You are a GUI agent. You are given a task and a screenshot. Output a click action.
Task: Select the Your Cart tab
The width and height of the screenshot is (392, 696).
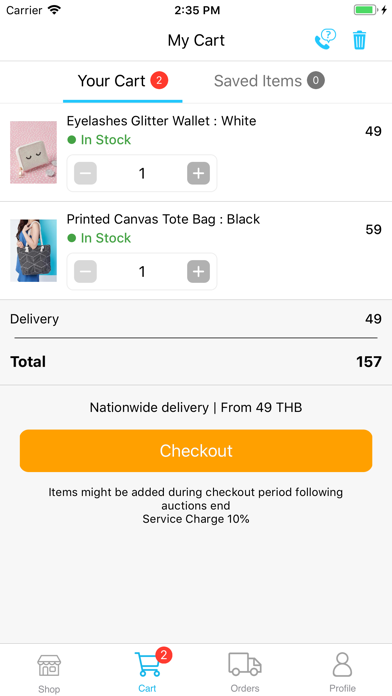coord(123,81)
